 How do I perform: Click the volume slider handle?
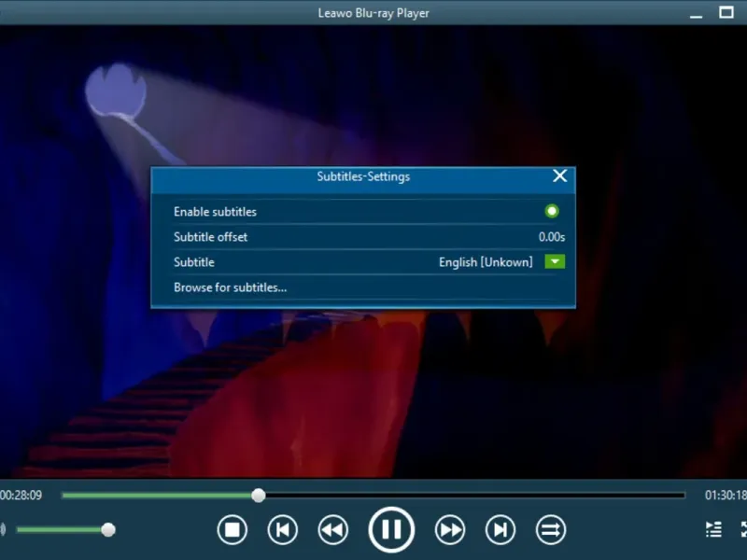tap(108, 529)
